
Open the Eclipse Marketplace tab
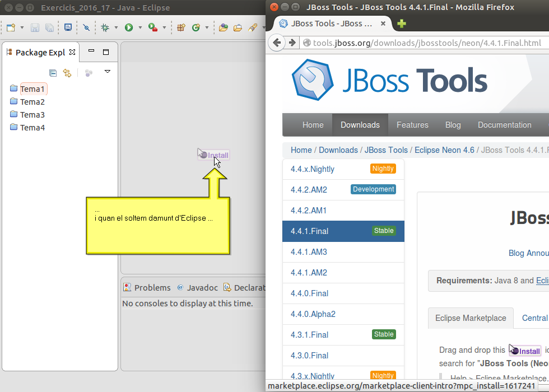[x=471, y=318]
